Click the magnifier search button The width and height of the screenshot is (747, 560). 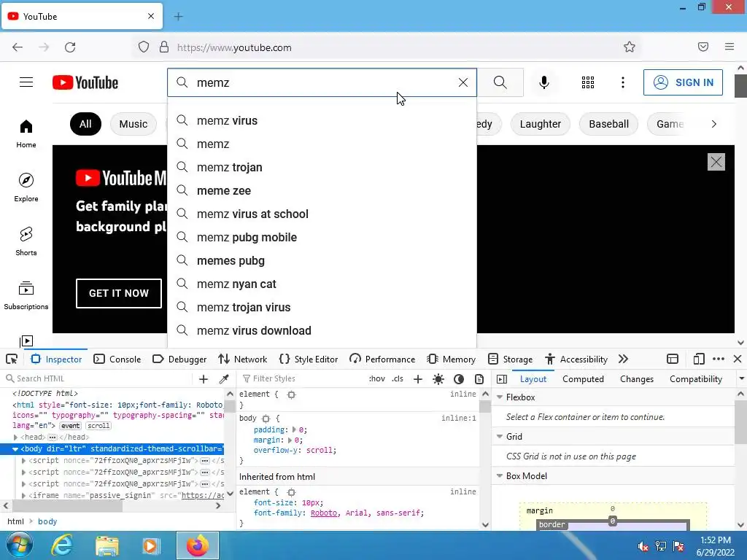[500, 82]
